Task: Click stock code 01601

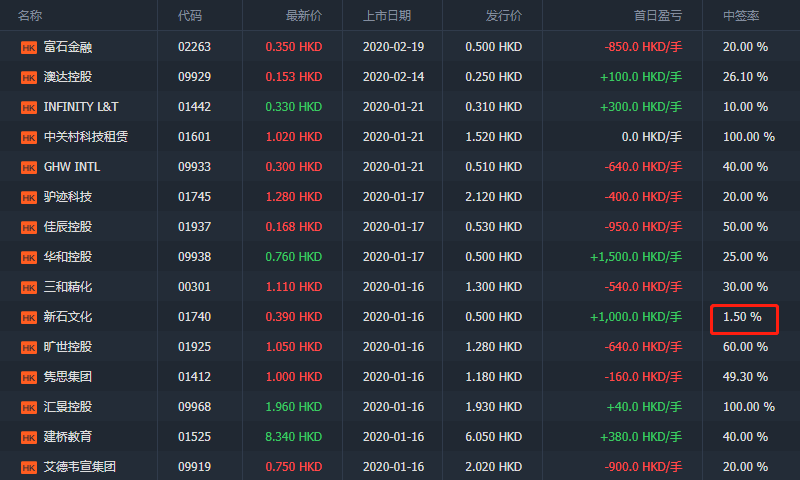Action: (x=194, y=137)
